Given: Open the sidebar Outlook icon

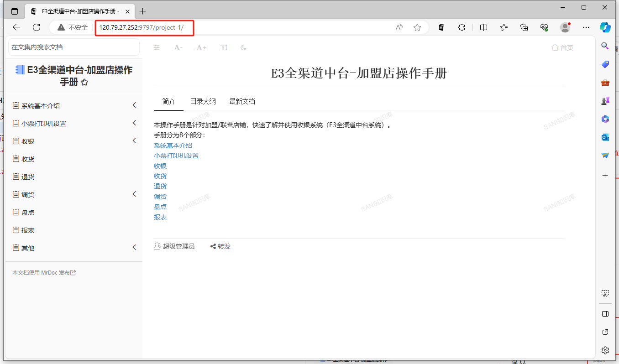Looking at the screenshot, I should pyautogui.click(x=605, y=137).
